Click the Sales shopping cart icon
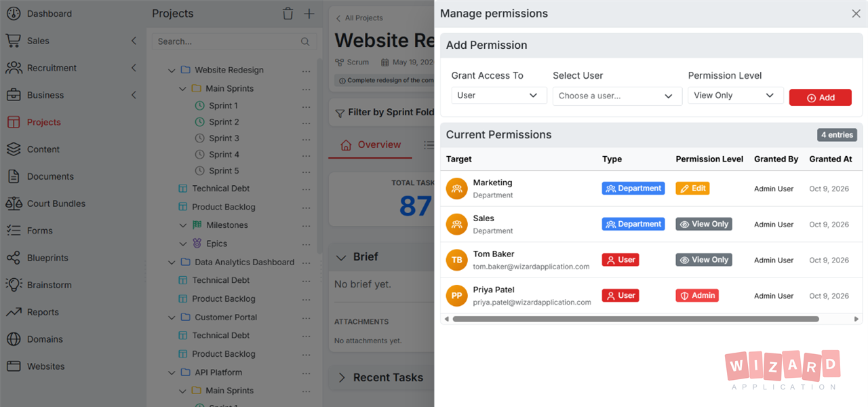This screenshot has height=407, width=868. pyautogui.click(x=14, y=41)
